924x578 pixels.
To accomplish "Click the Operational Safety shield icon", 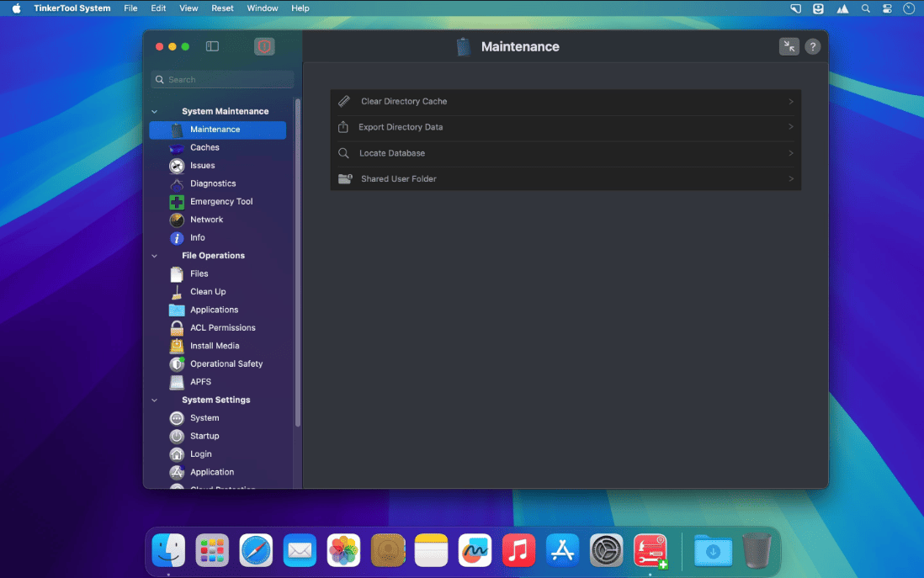I will [x=177, y=364].
